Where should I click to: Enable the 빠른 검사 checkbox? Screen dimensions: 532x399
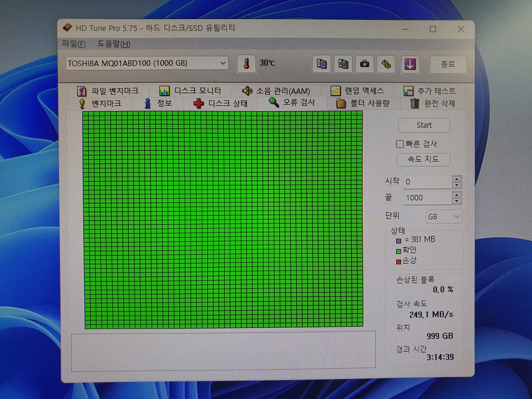[x=400, y=144]
